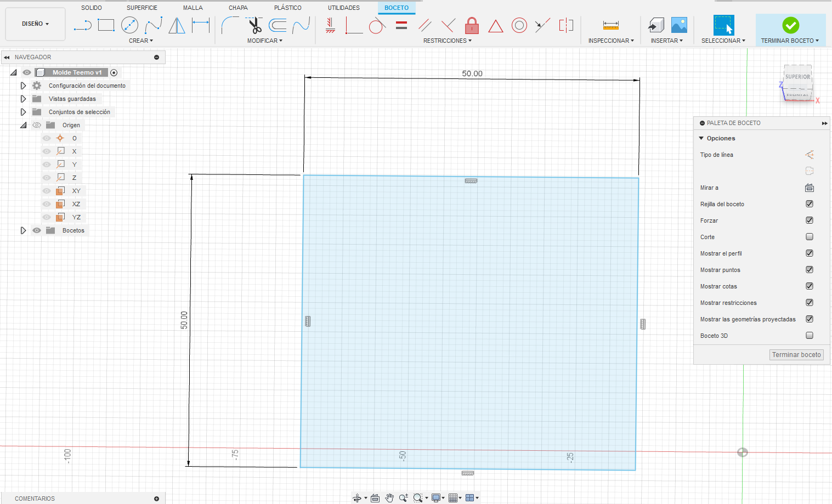This screenshot has width=832, height=504.
Task: Activate the Trim scissors tool
Action: pyautogui.click(x=253, y=25)
